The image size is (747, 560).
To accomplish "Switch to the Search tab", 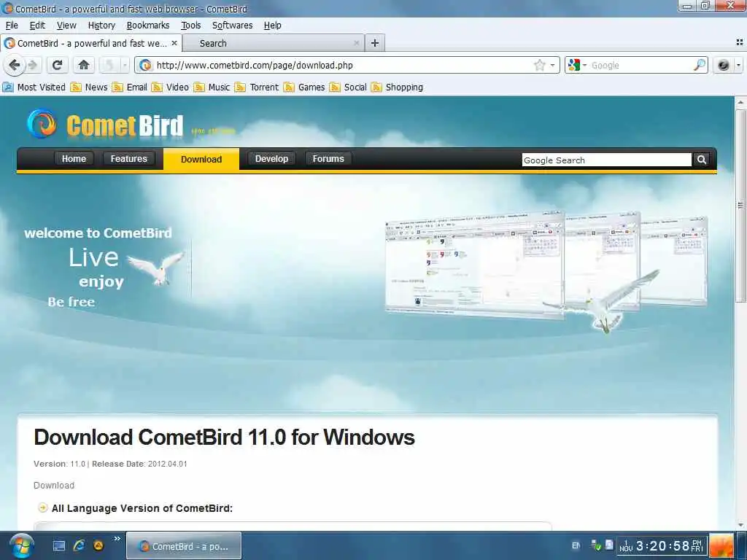I will 274,43.
